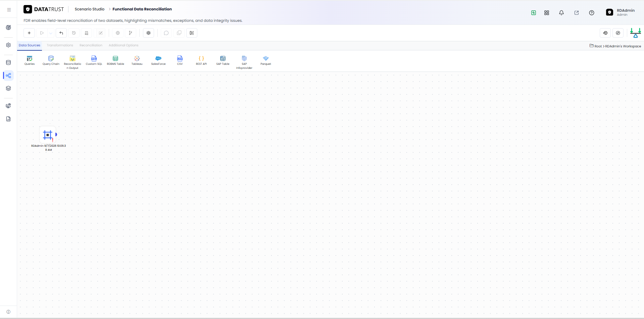Click the branch icon in the toolbar
The image size is (644, 319).
[131, 33]
